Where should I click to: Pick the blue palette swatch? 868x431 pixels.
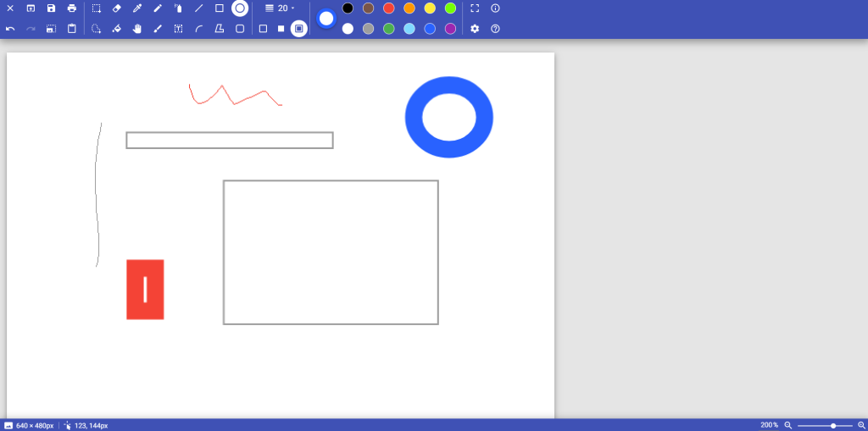click(x=430, y=29)
